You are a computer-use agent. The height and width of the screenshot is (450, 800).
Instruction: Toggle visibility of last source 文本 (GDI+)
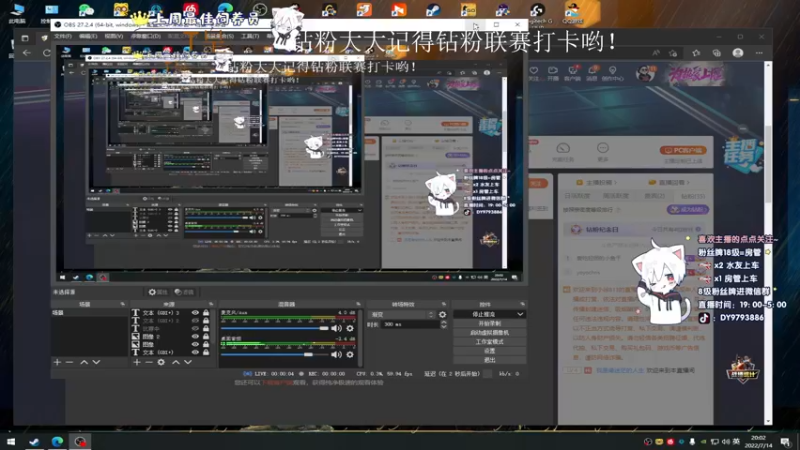click(x=195, y=352)
